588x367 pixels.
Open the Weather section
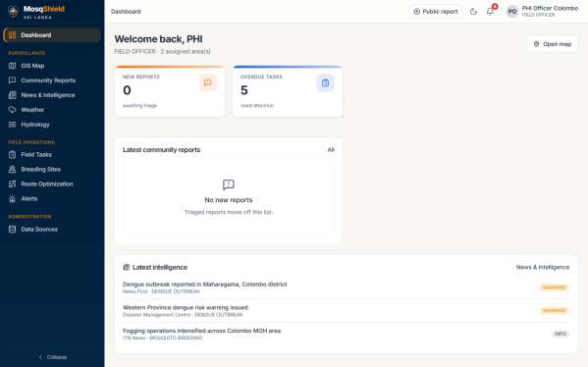[x=52, y=110]
